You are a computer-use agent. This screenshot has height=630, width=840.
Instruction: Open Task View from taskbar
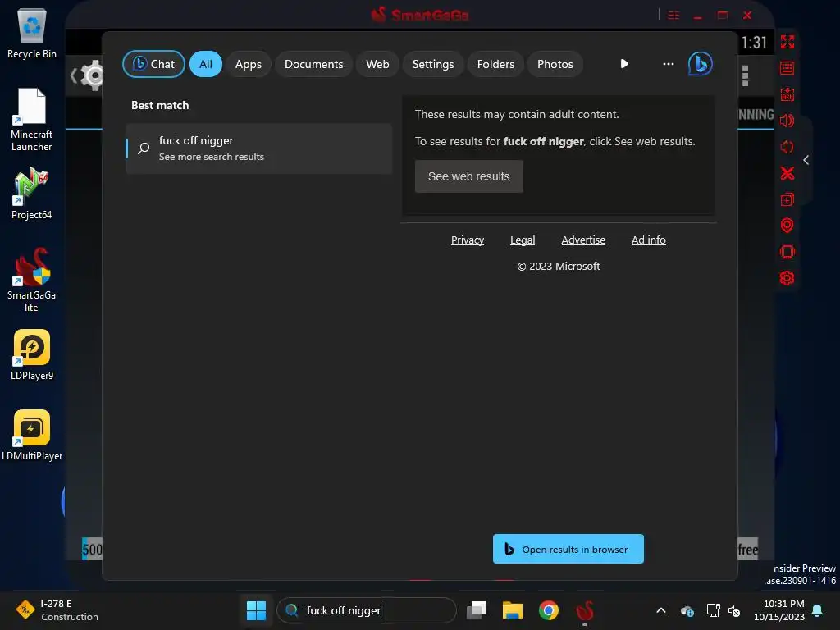pyautogui.click(x=477, y=610)
